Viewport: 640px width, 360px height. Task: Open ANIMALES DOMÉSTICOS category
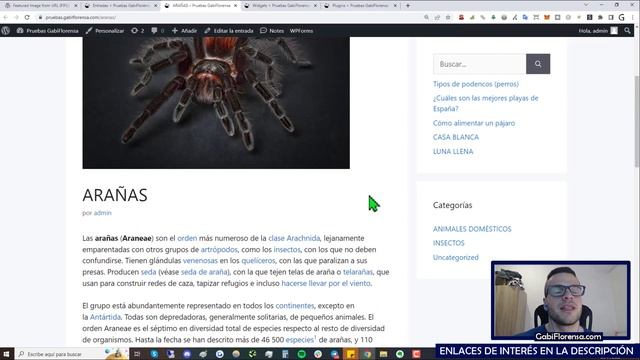[472, 229]
